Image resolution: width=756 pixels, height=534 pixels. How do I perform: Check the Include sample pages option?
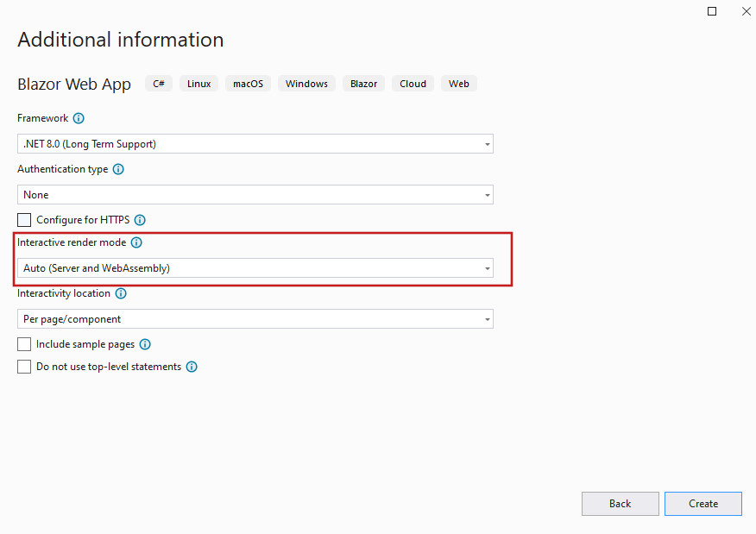pyautogui.click(x=24, y=344)
